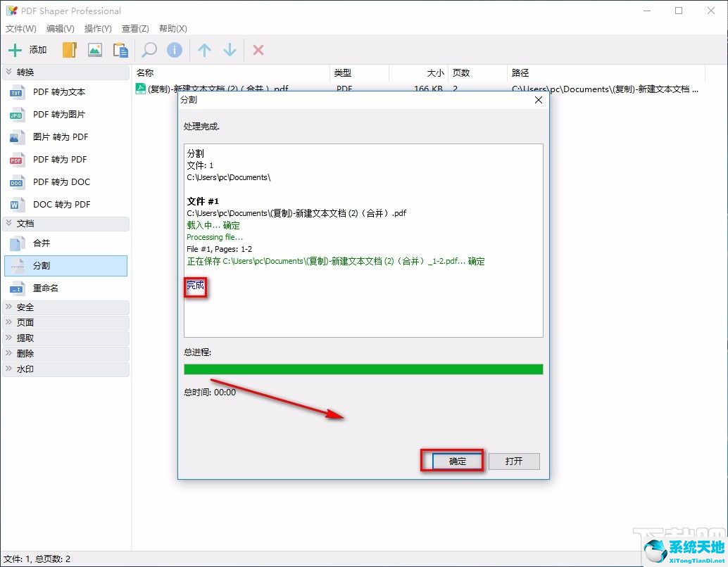Click the 'File #1, Pages: 1-2' log line
Viewport: 728px width, 567px height.
(x=220, y=249)
